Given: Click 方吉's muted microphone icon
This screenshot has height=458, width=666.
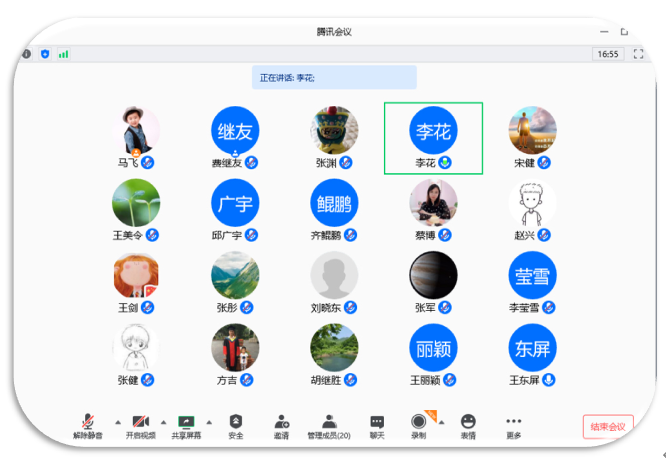Looking at the screenshot, I should (247, 380).
